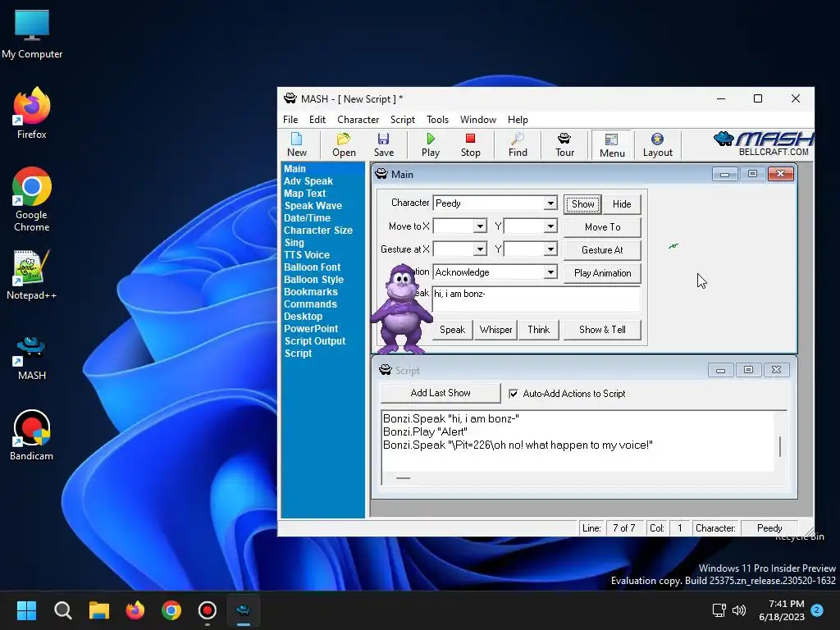
Task: Click the Speak button
Action: (x=452, y=330)
